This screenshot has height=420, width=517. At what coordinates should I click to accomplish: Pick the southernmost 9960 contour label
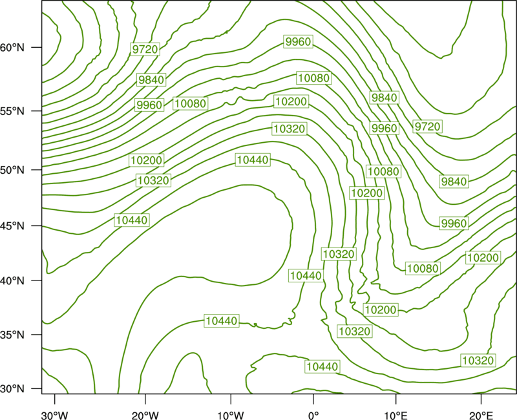[454, 224]
